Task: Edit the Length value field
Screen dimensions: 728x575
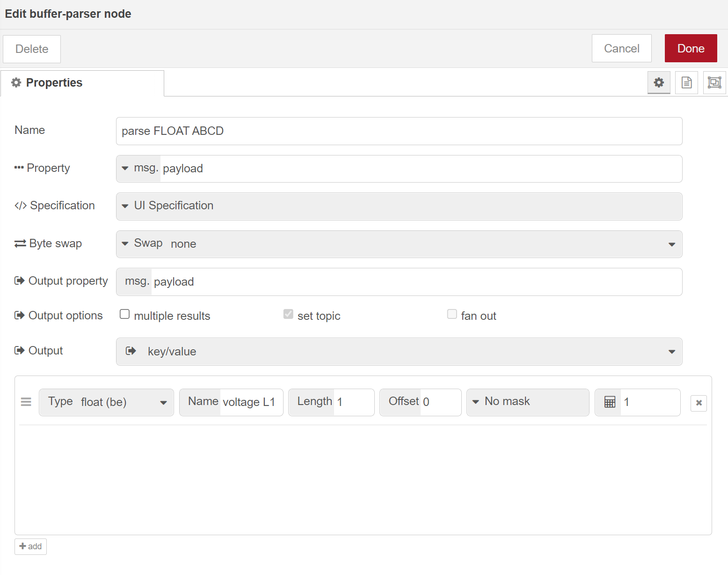Action: (x=353, y=402)
